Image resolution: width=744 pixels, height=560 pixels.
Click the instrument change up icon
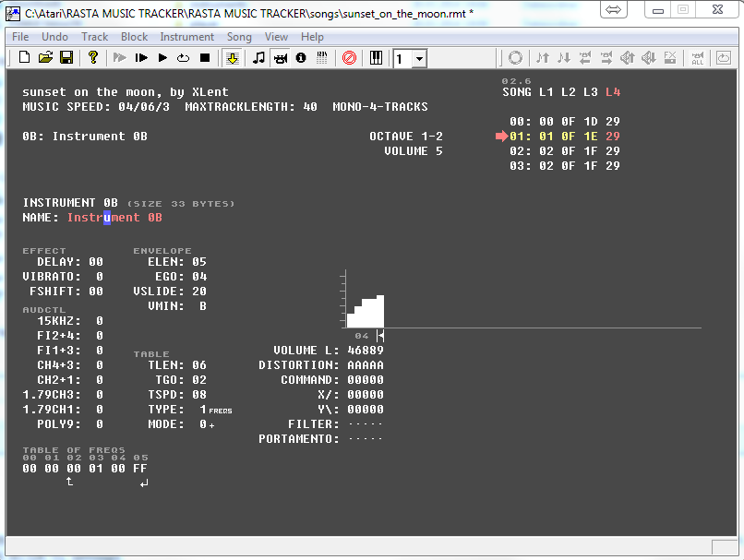(585, 58)
